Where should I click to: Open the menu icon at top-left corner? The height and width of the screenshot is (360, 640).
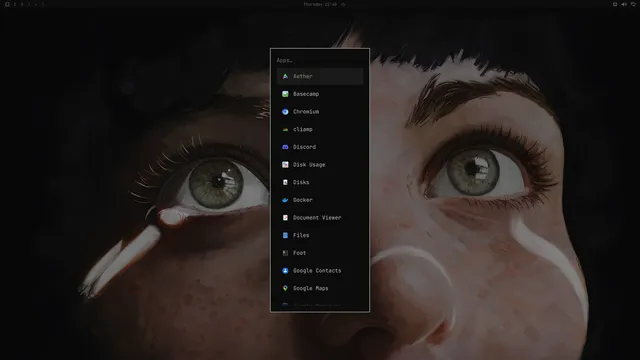[x=7, y=4]
